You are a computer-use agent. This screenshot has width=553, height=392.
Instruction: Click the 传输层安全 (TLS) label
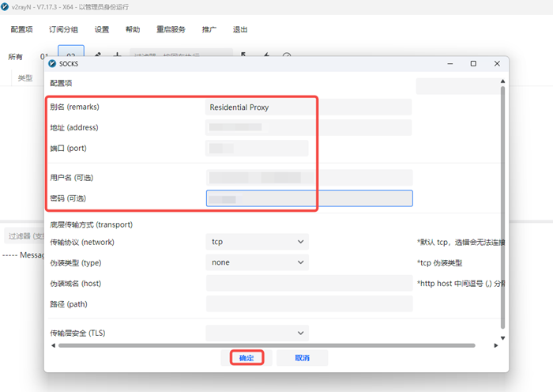[77, 333]
